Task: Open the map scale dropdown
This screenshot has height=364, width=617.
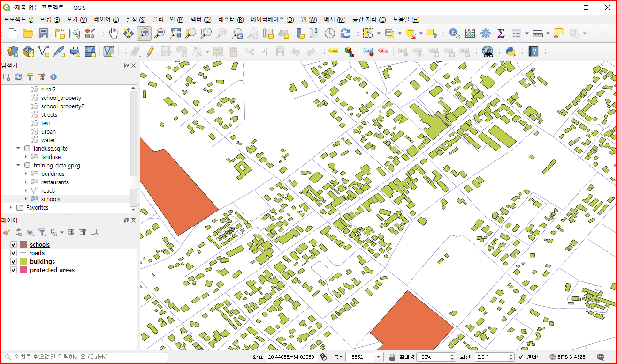Action: 378,357
